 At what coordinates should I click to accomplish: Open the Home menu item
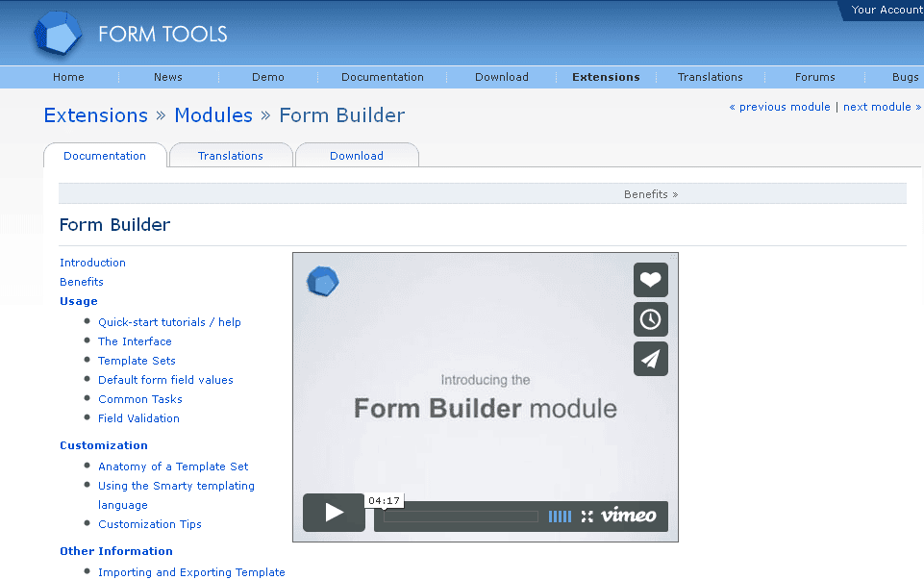[68, 77]
